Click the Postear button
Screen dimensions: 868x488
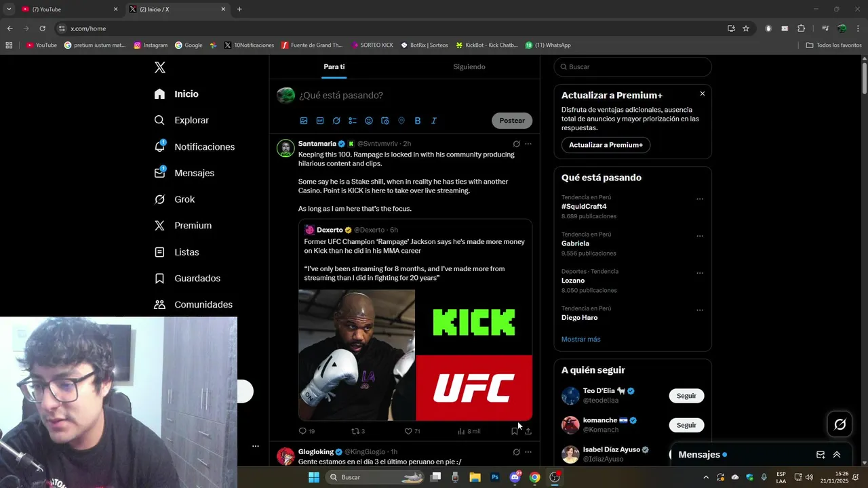(512, 121)
